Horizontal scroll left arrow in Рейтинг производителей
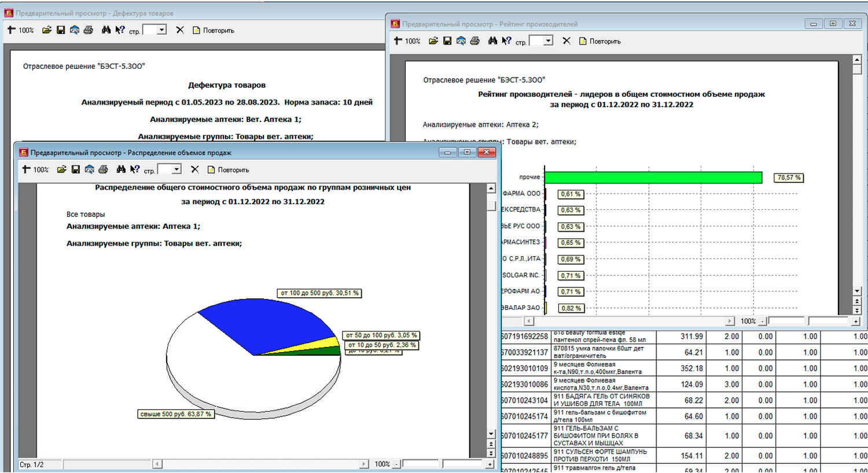Screen dimensions: 868x473 529,321
